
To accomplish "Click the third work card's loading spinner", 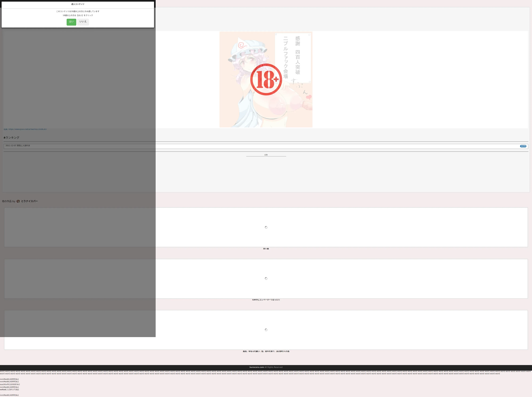I will point(266,330).
